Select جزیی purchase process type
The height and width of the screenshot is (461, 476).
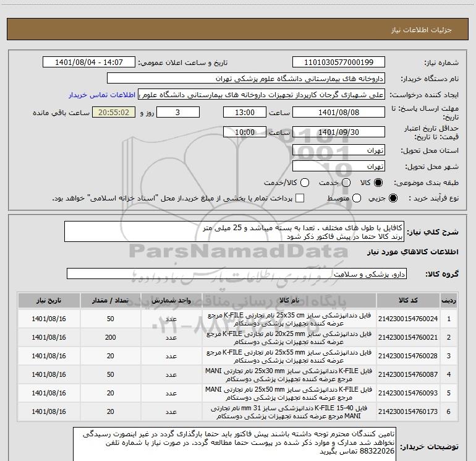click(393, 198)
